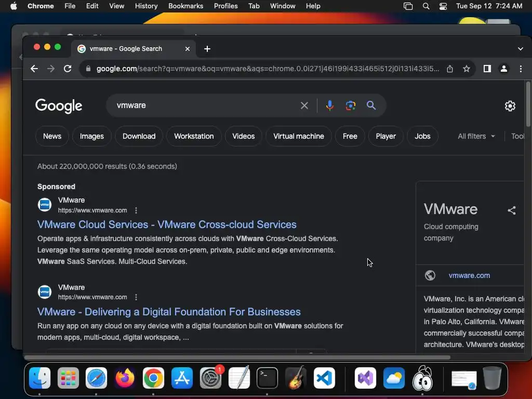
Task: Click the forward navigation arrow
Action: pos(51,69)
